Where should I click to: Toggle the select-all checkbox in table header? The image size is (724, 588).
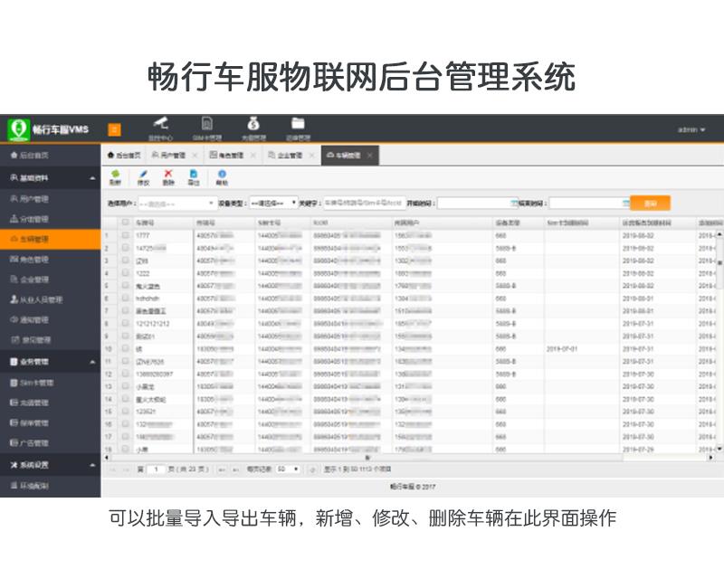pyautogui.click(x=126, y=223)
